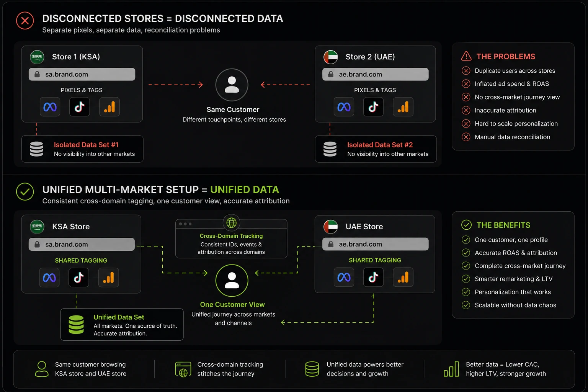Click the green checkmark beside Unified Multi-Market Setup
This screenshot has height=392, width=588.
pos(25,191)
